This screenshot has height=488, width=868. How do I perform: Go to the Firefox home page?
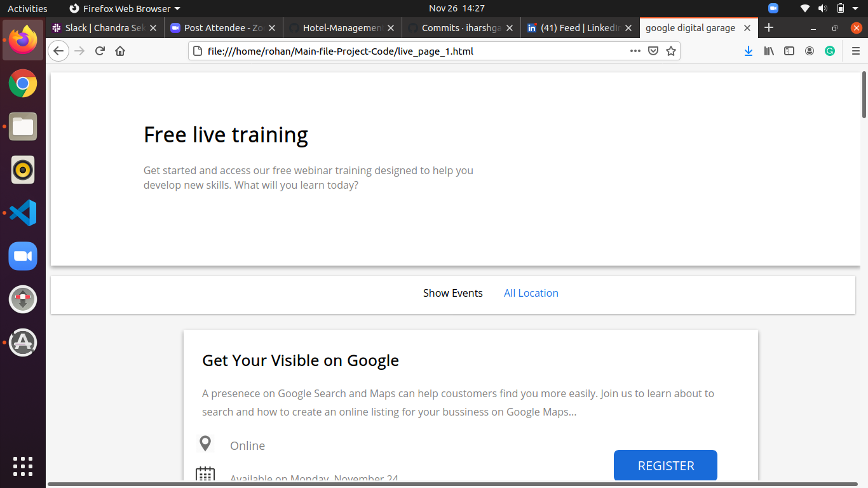[120, 51]
